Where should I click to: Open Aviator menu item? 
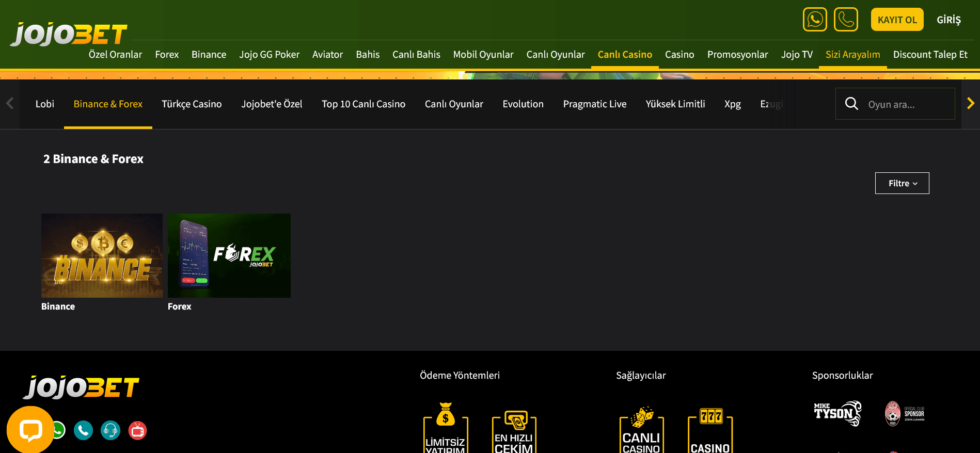327,54
